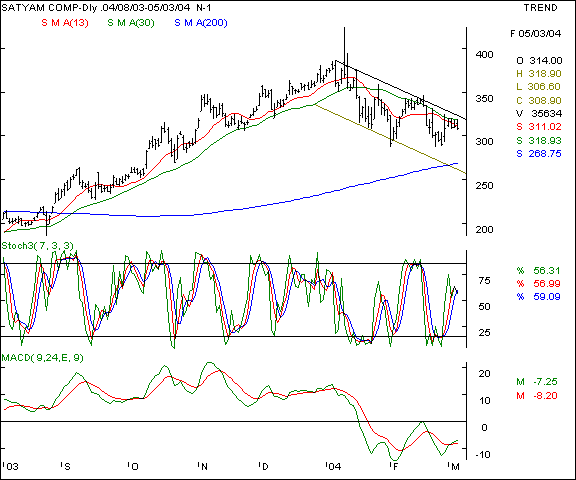This screenshot has height=480, width=576.
Task: Click the MACD(9,24,E, 9) indicator label
Action: click(43, 357)
